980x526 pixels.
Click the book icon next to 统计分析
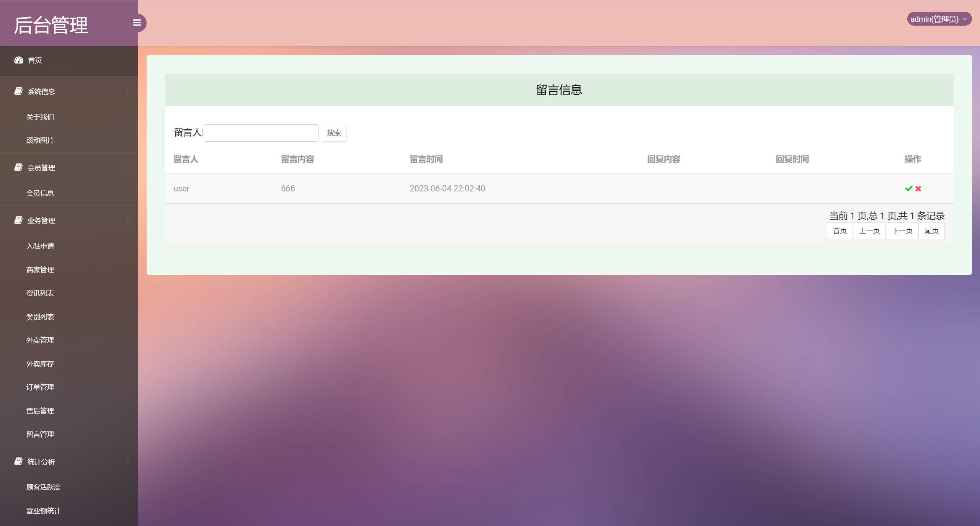click(18, 461)
